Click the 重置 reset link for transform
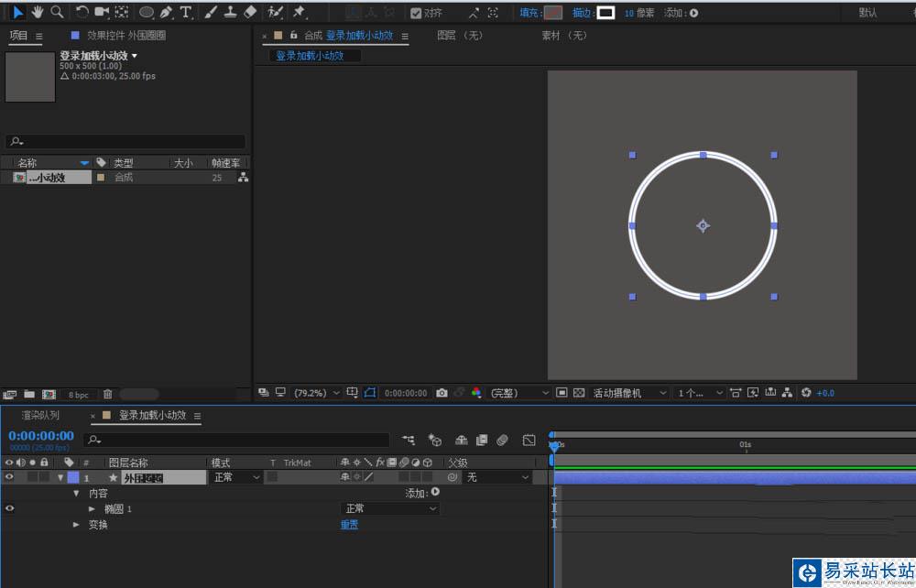The width and height of the screenshot is (916, 588). [349, 525]
